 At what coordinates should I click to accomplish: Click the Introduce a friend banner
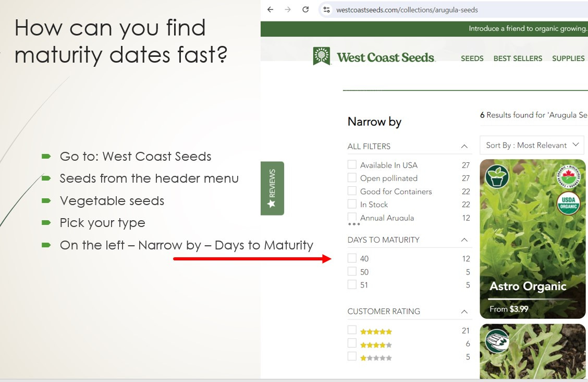[528, 29]
